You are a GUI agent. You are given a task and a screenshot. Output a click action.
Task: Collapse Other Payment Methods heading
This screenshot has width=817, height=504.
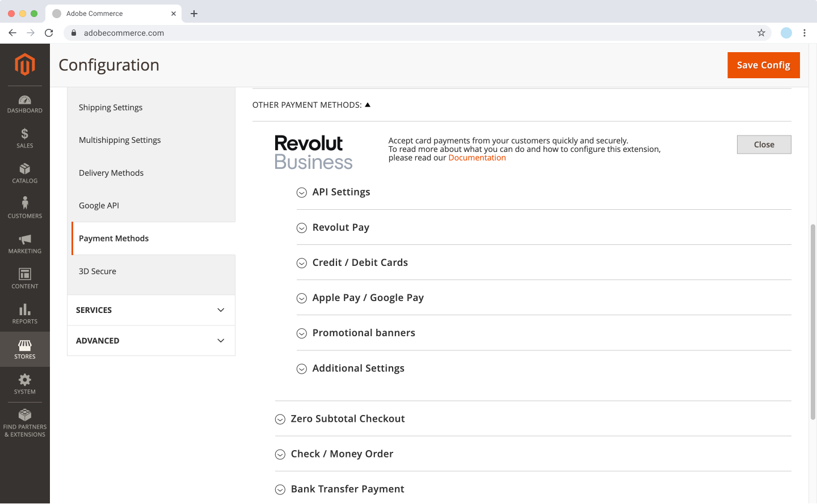311,105
